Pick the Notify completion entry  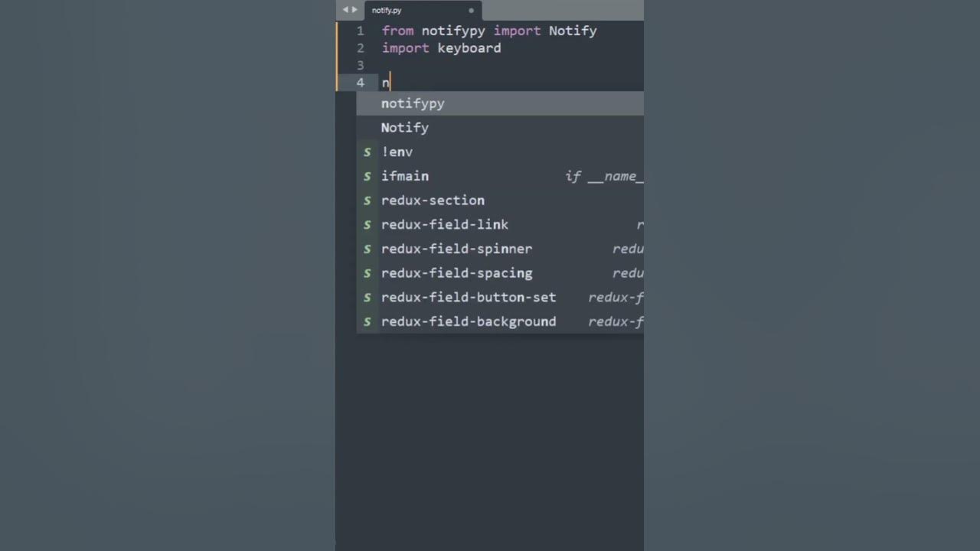coord(405,128)
